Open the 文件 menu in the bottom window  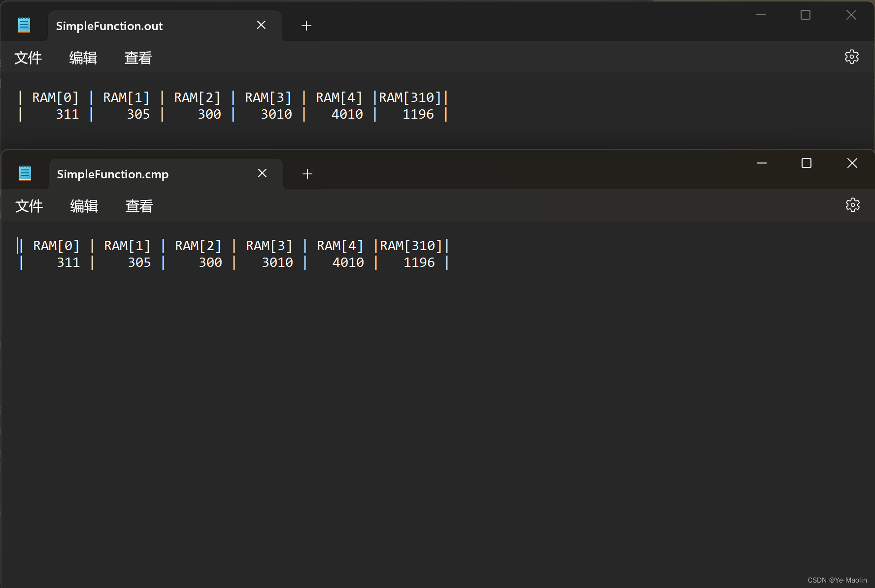tap(29, 206)
